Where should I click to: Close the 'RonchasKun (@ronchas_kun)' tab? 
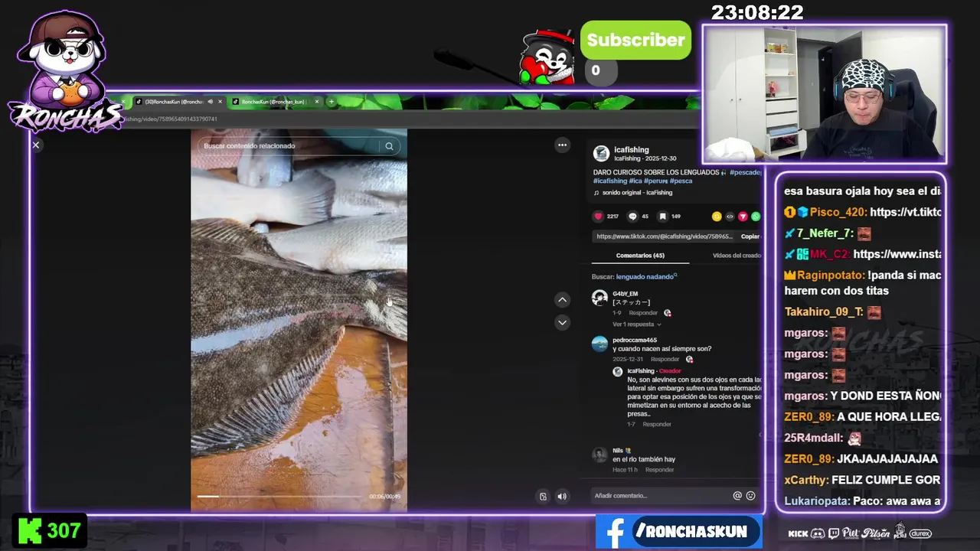tap(316, 102)
